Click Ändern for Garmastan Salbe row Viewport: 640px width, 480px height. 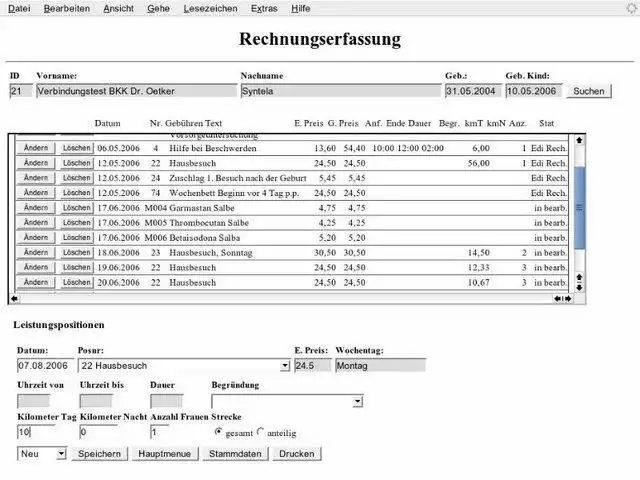pyautogui.click(x=36, y=207)
